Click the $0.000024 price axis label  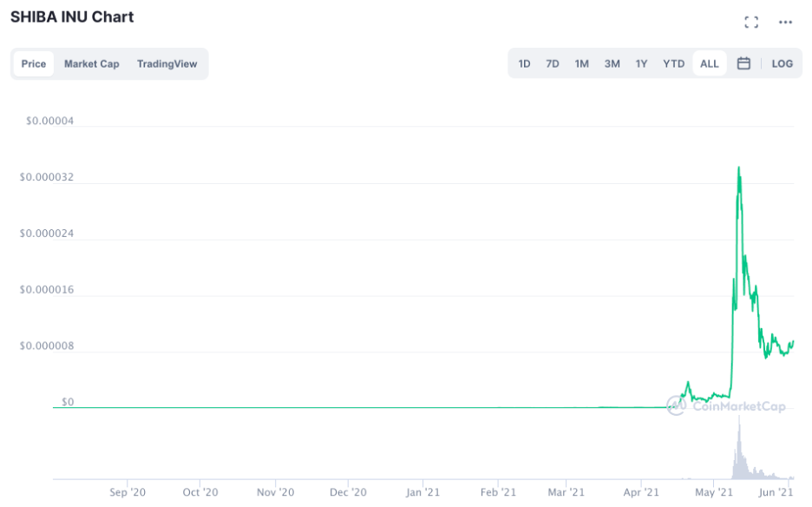click(x=47, y=234)
